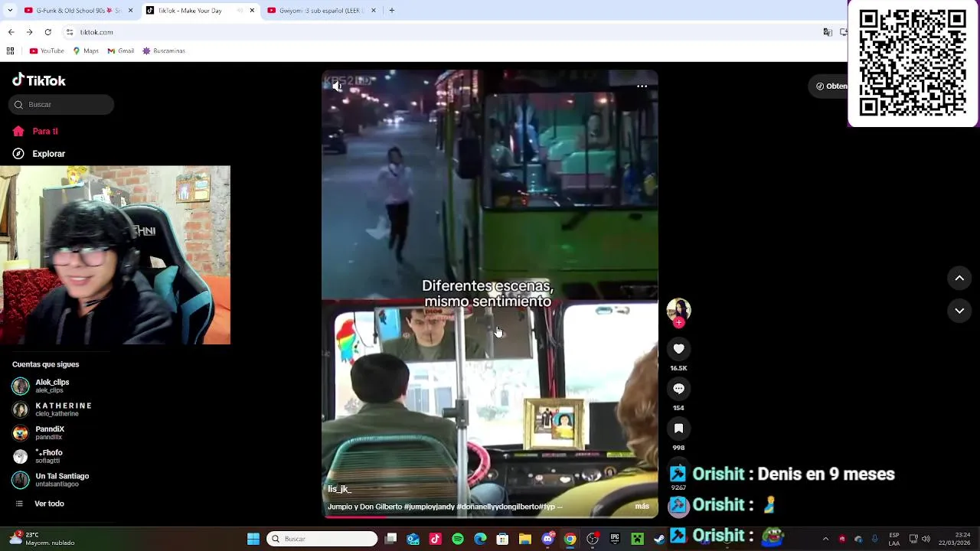Open the Explorar section
This screenshot has height=551, width=980.
pyautogui.click(x=39, y=154)
